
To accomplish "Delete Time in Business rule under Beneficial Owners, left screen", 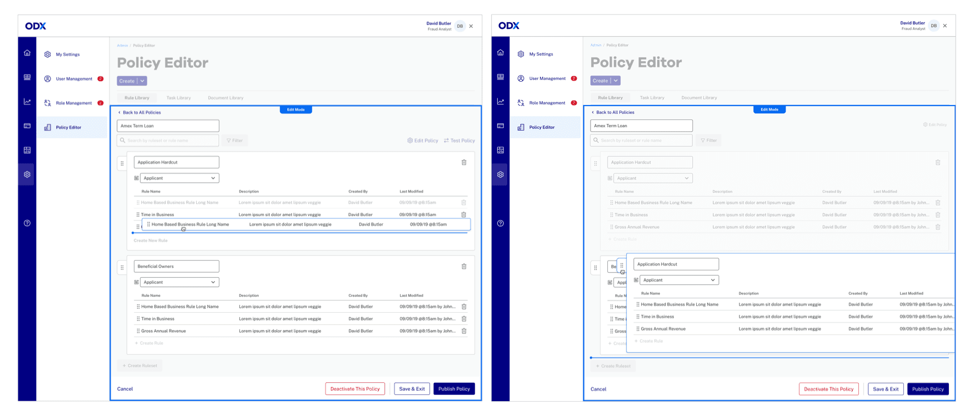I will pyautogui.click(x=464, y=319).
